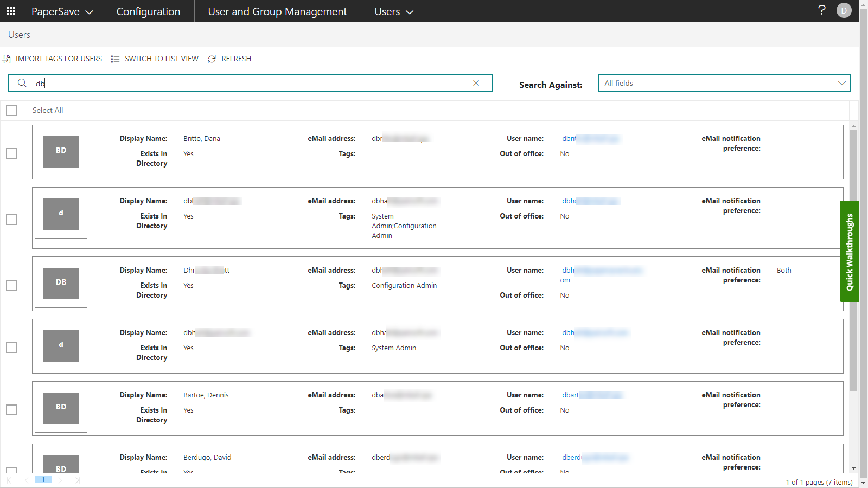Click Britto, Dana's BD avatar tile
This screenshot has height=488, width=868.
click(x=61, y=151)
